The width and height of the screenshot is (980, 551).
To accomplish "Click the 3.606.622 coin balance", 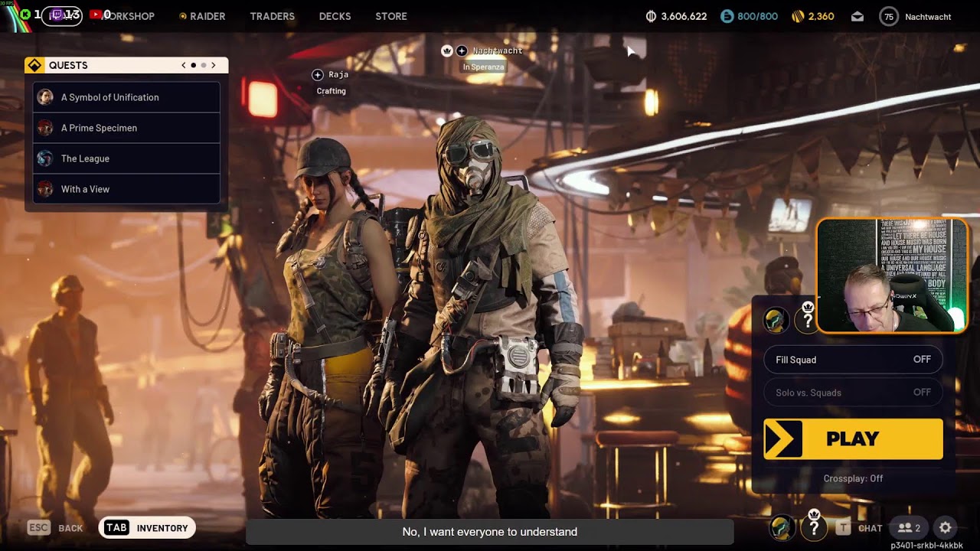I will coord(684,16).
